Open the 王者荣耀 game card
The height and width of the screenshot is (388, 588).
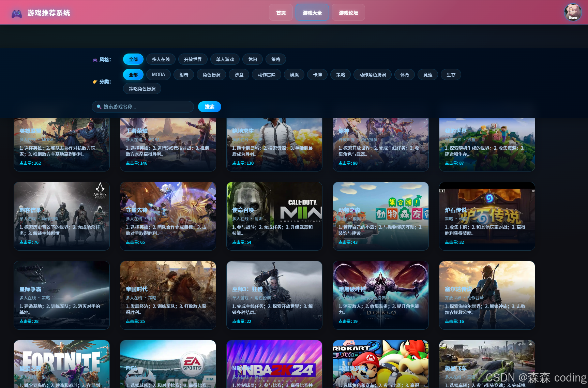(x=168, y=145)
